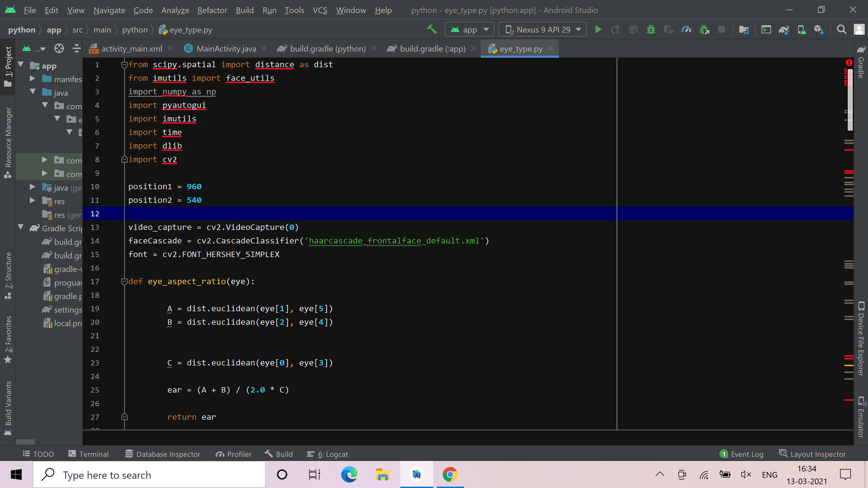Click the Make Project hammer icon
The width and height of the screenshot is (868, 488).
coord(432,30)
